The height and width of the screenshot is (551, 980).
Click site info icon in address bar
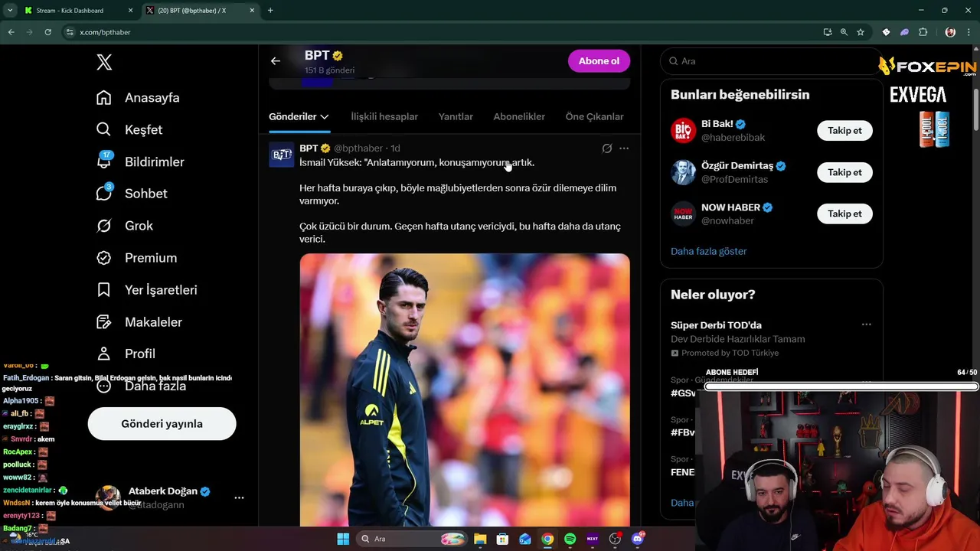(x=70, y=32)
